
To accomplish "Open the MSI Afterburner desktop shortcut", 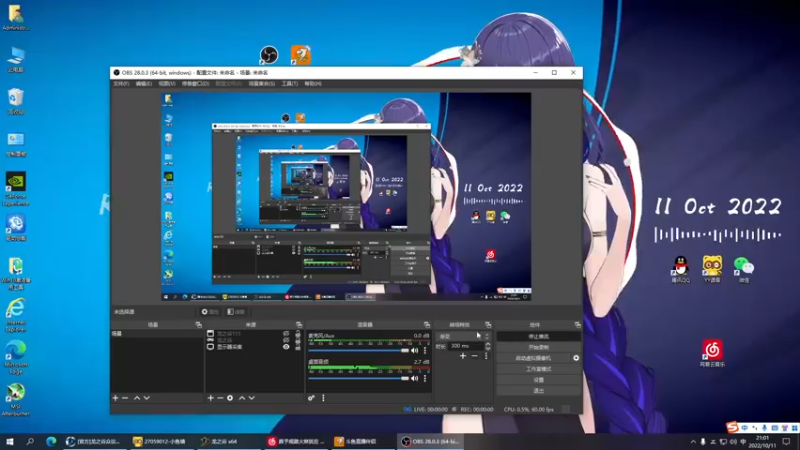I will [16, 400].
